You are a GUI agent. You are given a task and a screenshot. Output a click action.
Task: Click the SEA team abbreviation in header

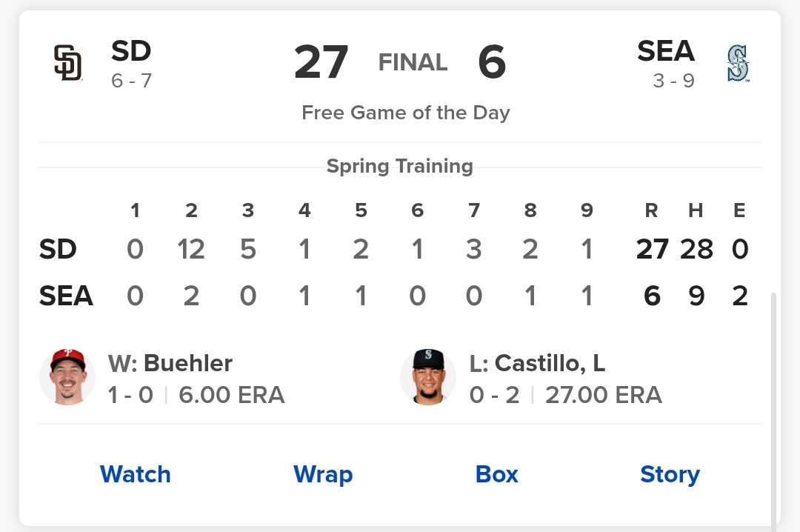(x=666, y=51)
